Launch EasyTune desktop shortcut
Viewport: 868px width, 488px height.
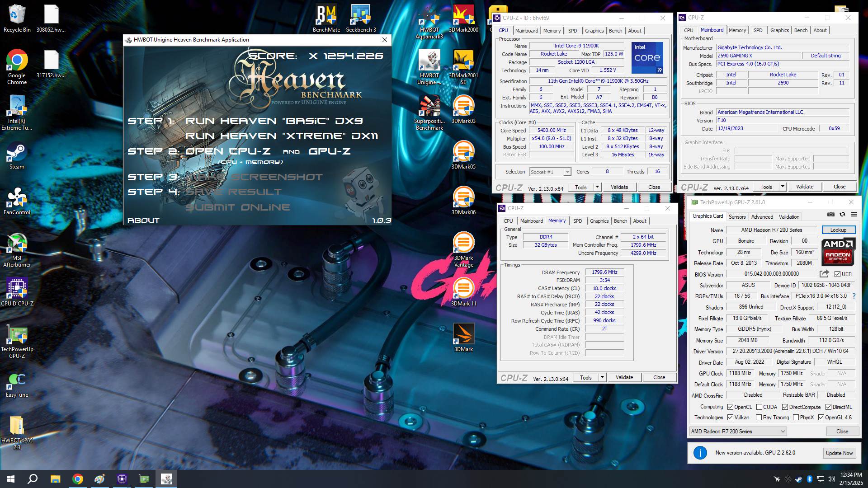pyautogui.click(x=17, y=385)
